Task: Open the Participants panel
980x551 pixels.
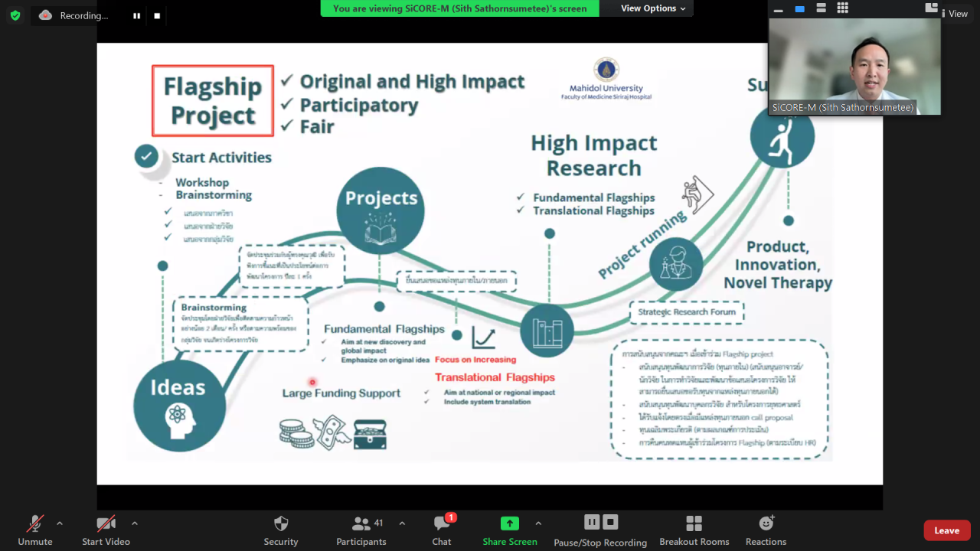Action: (361, 530)
